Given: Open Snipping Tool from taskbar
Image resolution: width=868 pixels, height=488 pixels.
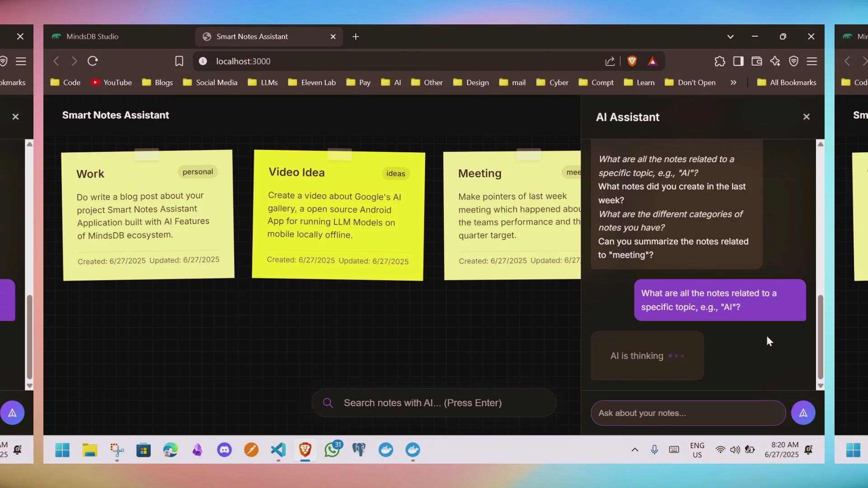Looking at the screenshot, I should click(x=117, y=450).
